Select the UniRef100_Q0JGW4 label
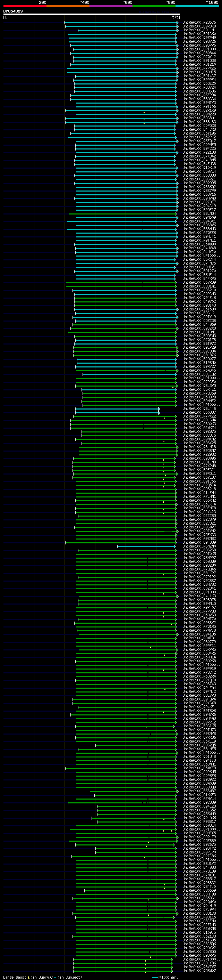The height and width of the screenshot is (980, 222). [199, 420]
